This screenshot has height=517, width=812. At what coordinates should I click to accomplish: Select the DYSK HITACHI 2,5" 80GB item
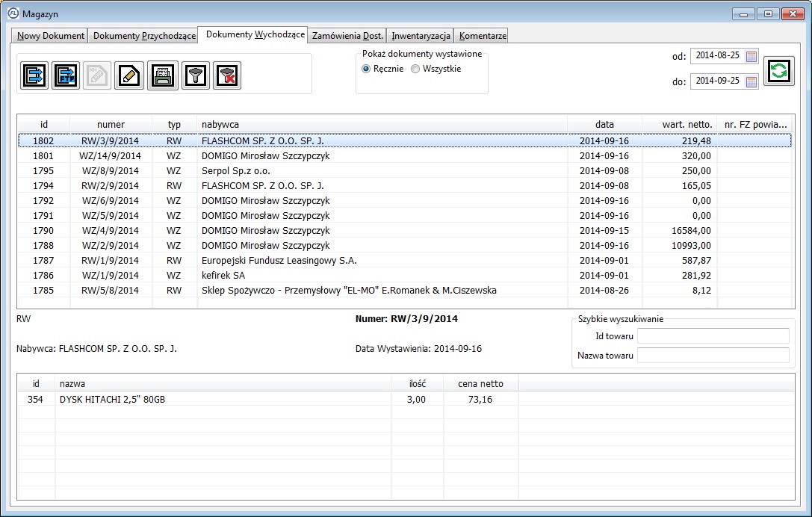(406, 400)
